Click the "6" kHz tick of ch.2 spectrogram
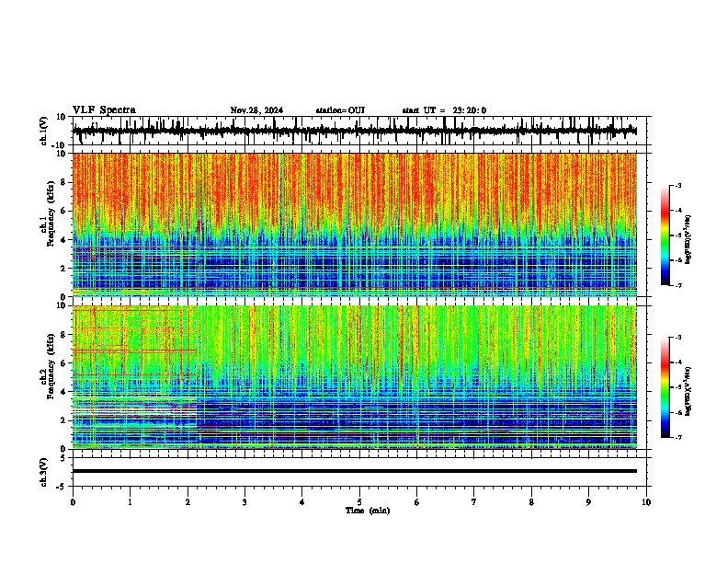This screenshot has height=563, width=728. tap(64, 363)
